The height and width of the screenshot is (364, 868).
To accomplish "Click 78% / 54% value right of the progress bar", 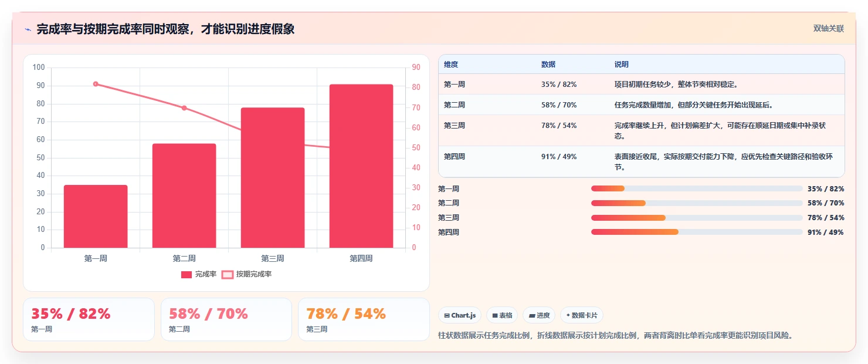I will pyautogui.click(x=826, y=218).
